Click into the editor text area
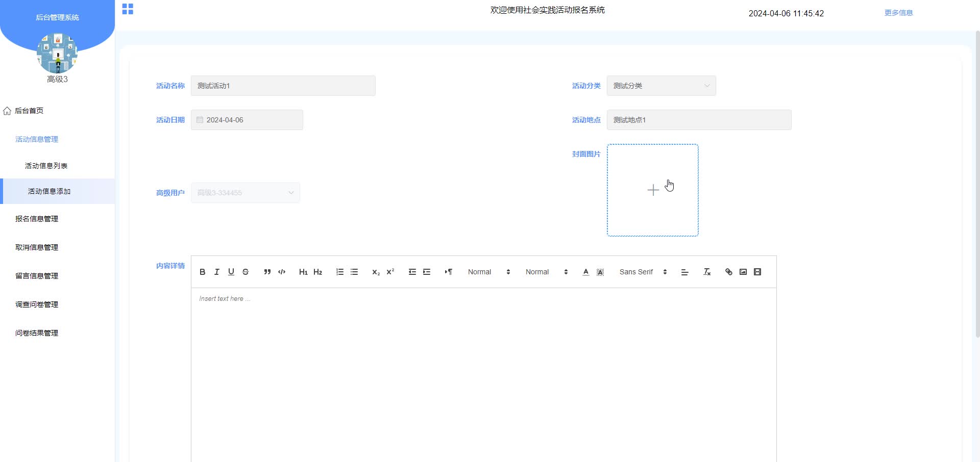This screenshot has height=462, width=980. (483, 375)
